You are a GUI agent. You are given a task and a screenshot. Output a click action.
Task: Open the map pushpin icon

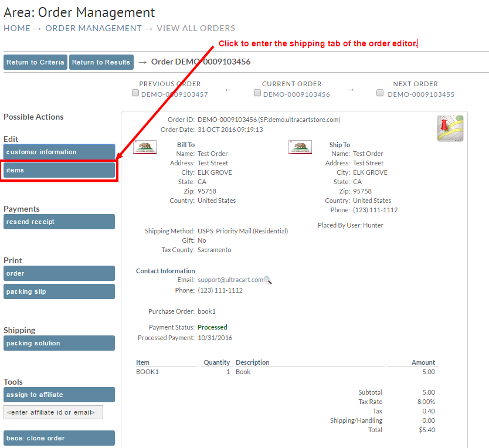click(450, 128)
